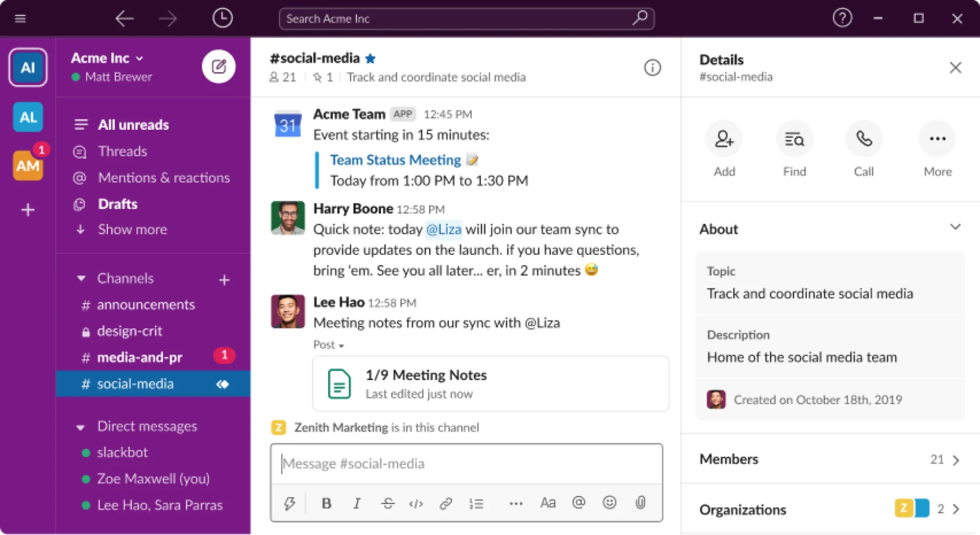Click the message input field
Viewport: 980px width, 535px height.
[466, 464]
